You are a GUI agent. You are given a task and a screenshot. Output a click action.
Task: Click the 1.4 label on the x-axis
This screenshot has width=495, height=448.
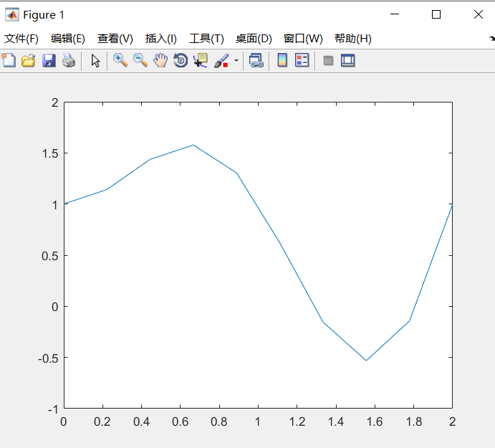[335, 421]
